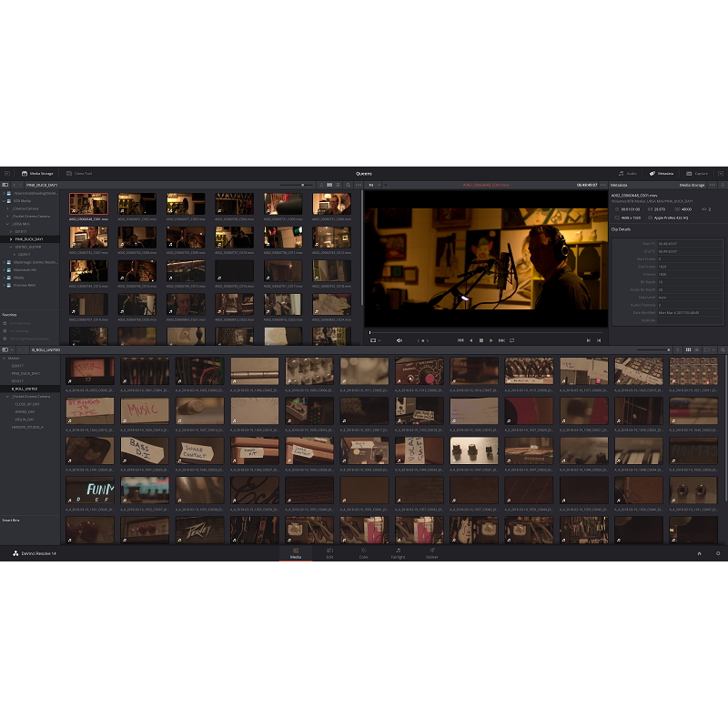Toggle loop playback in the viewer

point(512,340)
